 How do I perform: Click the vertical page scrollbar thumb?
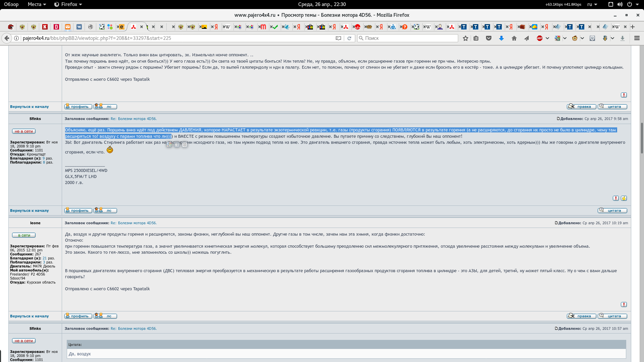click(642, 137)
